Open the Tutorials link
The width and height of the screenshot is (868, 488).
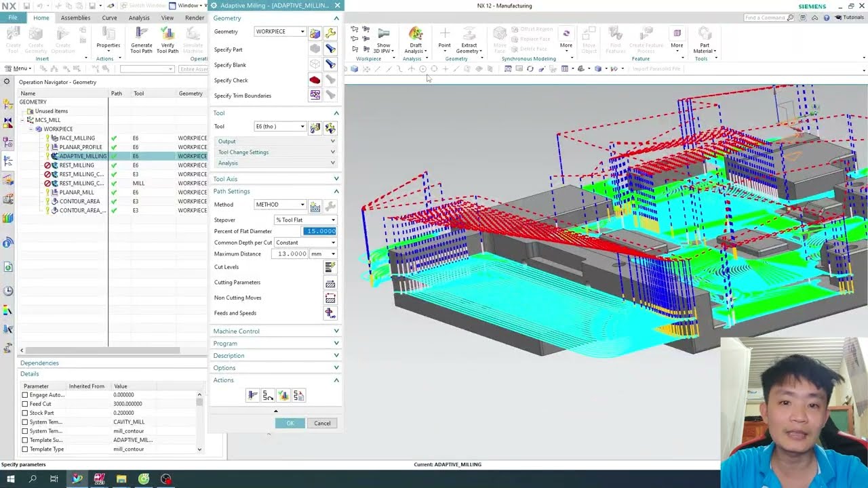click(849, 18)
